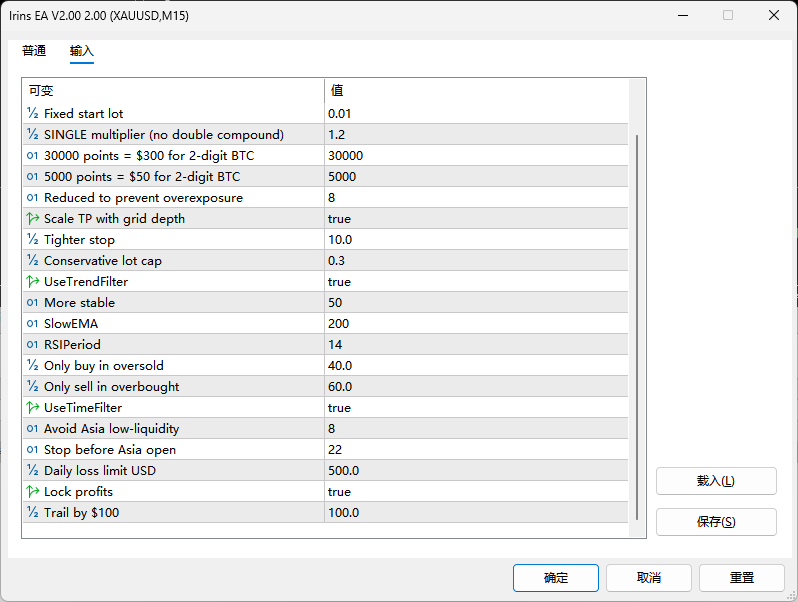Reset inputs with the 重置 button
Screen dimensions: 798x602
(x=742, y=578)
